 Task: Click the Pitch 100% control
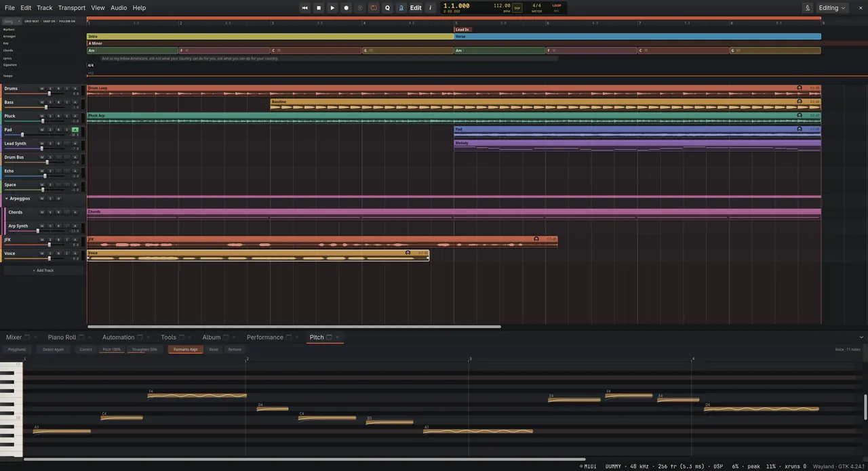point(112,350)
